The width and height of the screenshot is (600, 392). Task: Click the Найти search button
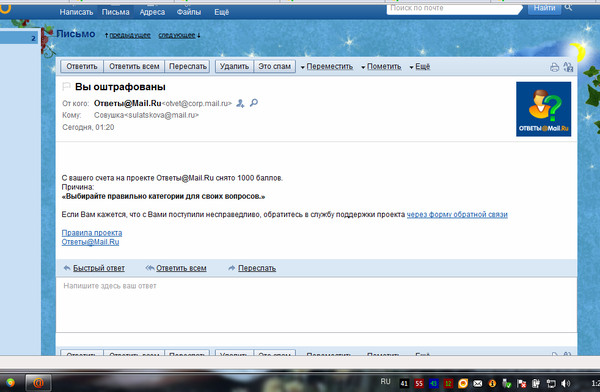(544, 8)
